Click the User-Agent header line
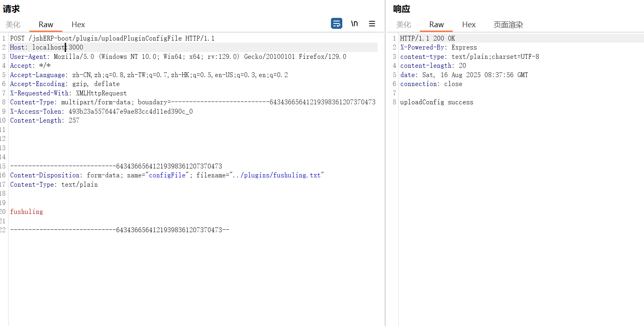 point(178,57)
